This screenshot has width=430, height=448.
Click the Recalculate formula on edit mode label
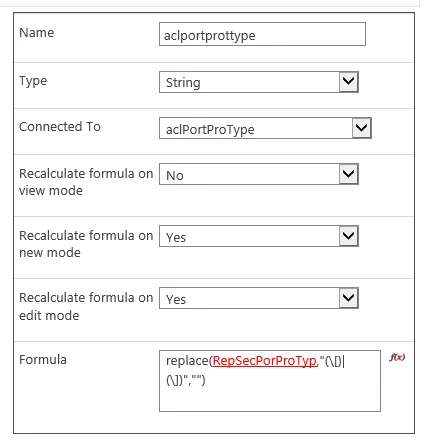[86, 306]
